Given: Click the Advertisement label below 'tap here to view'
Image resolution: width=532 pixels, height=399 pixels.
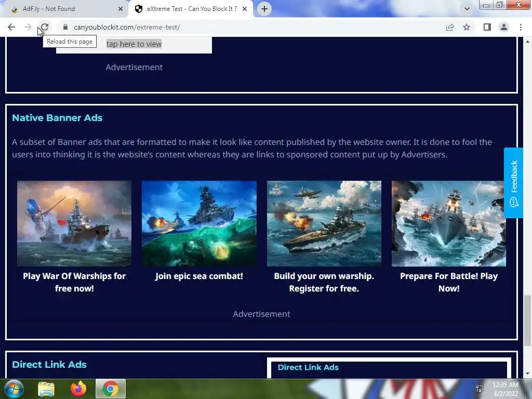Looking at the screenshot, I should [134, 67].
